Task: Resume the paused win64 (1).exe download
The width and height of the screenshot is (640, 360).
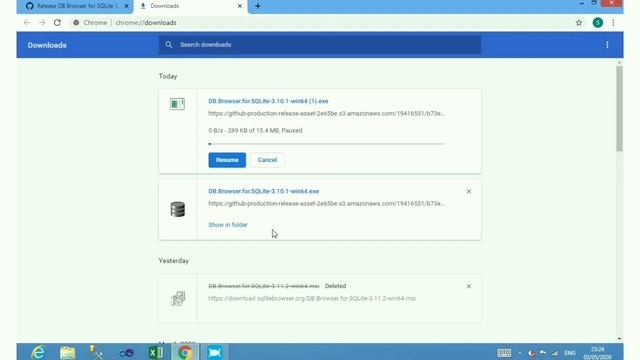Action: click(x=227, y=160)
